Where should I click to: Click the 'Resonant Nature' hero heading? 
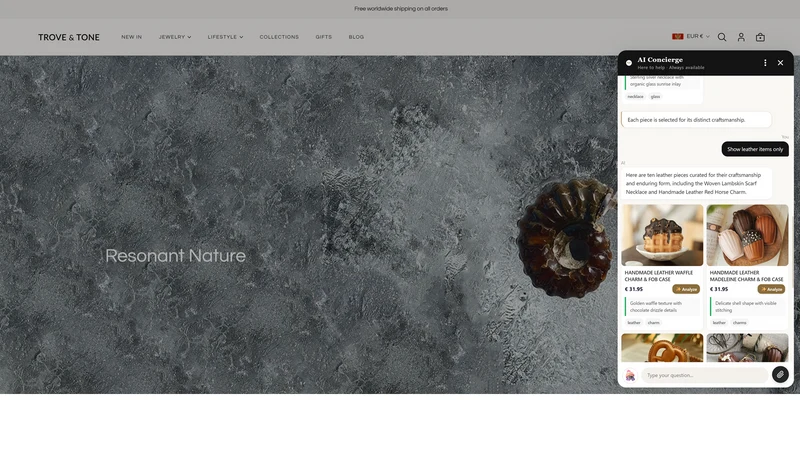[176, 256]
